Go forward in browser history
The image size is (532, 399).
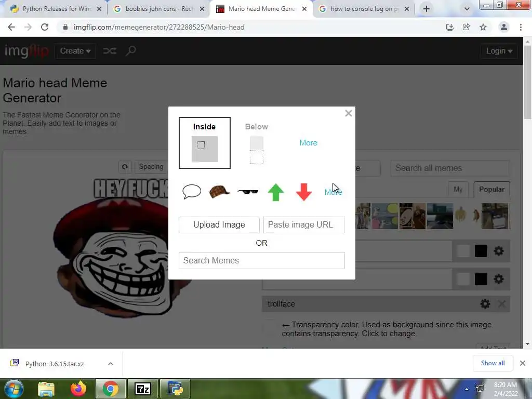[28, 27]
